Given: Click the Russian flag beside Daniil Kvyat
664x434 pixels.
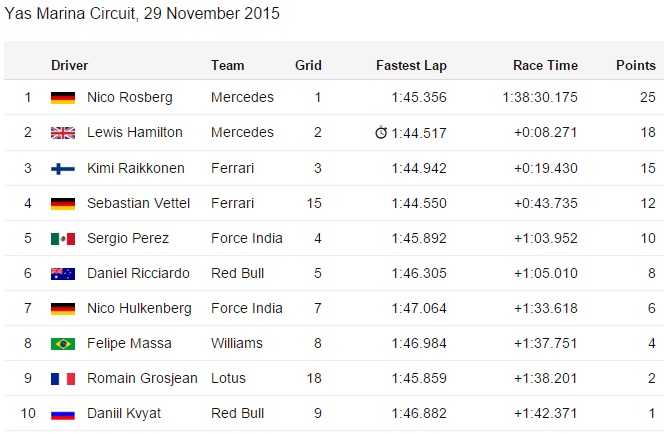Looking at the screenshot, I should (x=63, y=414).
